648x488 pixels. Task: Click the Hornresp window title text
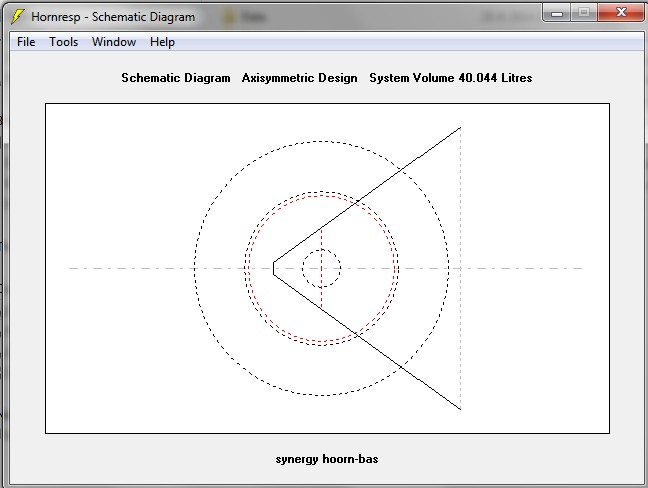[113, 17]
